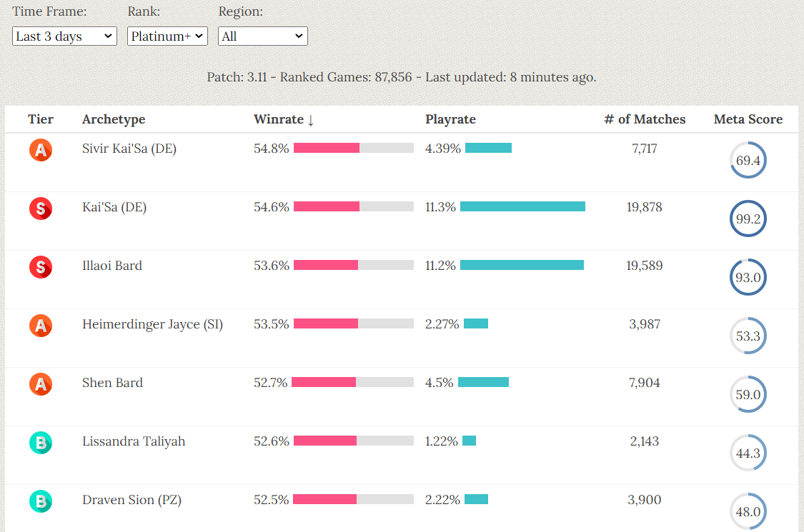This screenshot has height=532, width=804.
Task: Click the A tier icon for Heimerdinger Jayce
Action: pos(41,326)
